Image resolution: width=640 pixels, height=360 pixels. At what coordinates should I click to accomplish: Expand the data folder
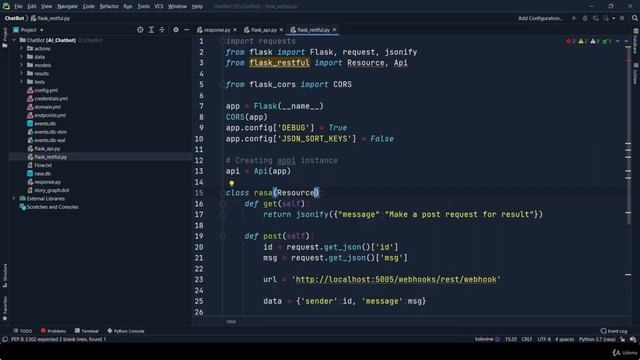click(22, 57)
